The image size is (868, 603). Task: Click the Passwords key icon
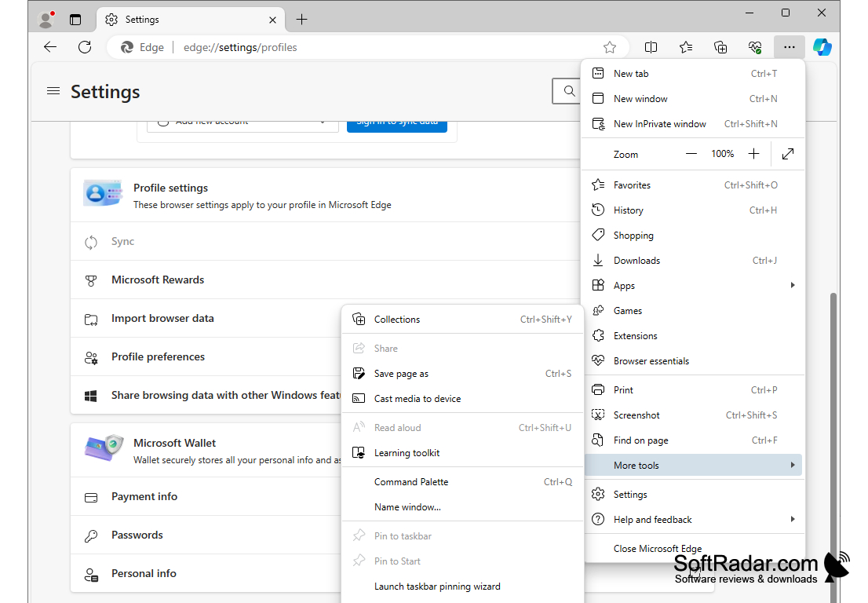click(x=91, y=536)
